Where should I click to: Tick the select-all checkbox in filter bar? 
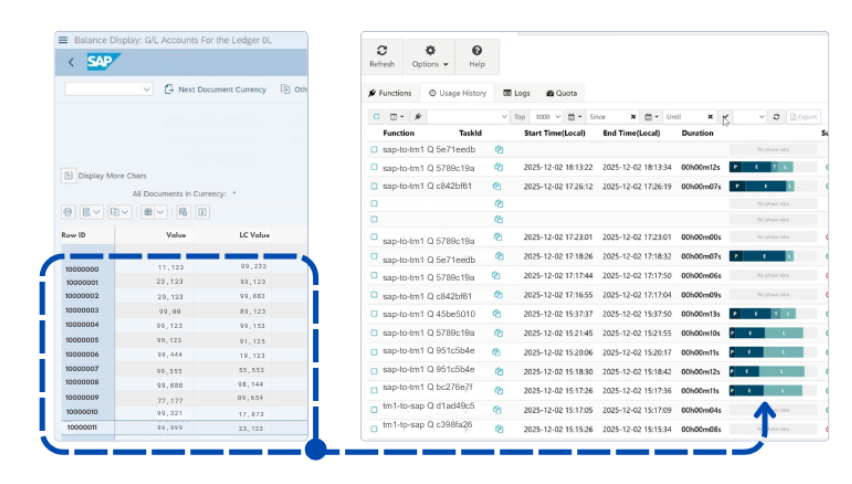tap(376, 117)
